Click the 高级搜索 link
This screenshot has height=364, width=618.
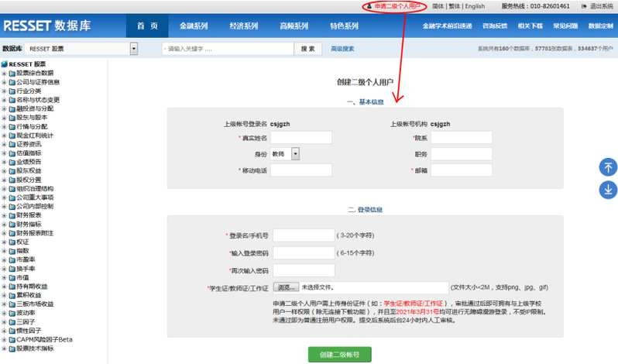342,49
